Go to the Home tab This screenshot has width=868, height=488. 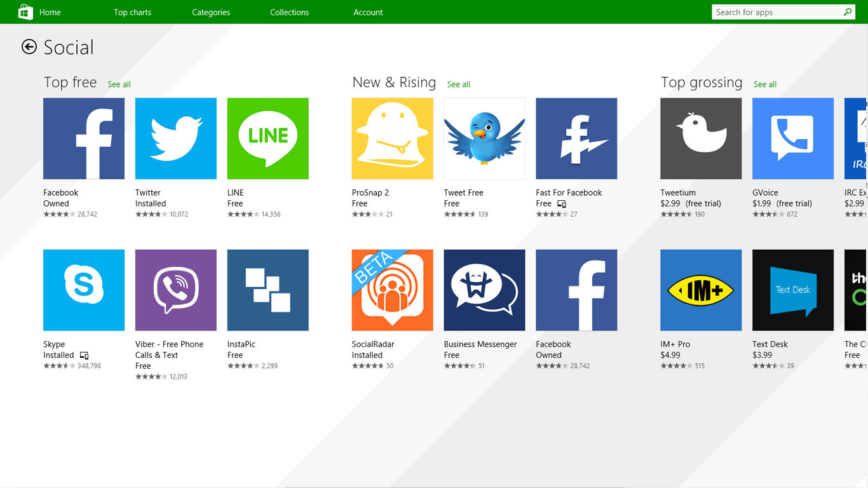50,12
